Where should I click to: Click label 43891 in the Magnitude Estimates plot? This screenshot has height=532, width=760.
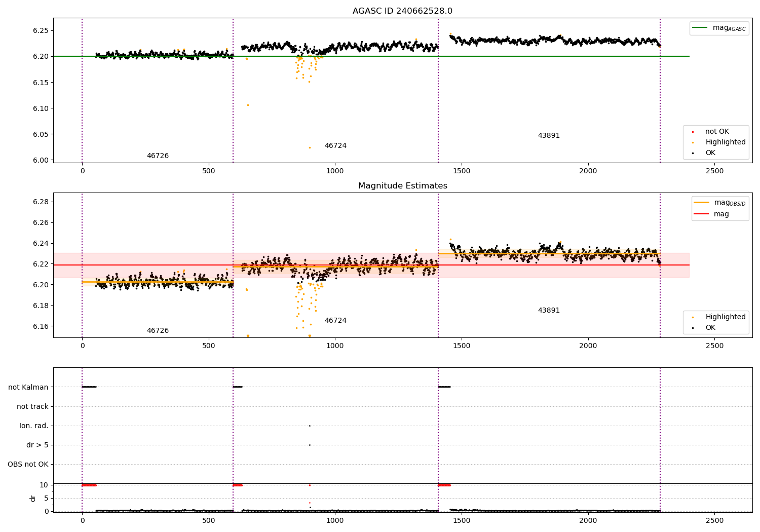(549, 311)
